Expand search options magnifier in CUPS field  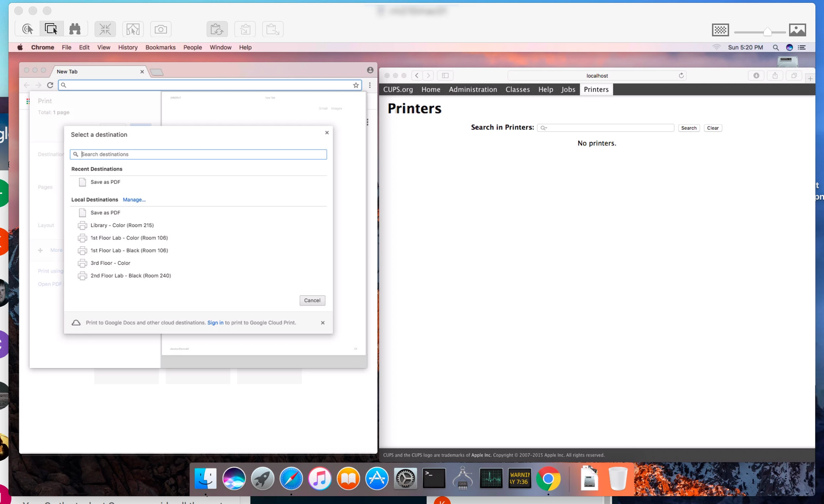pyautogui.click(x=544, y=128)
